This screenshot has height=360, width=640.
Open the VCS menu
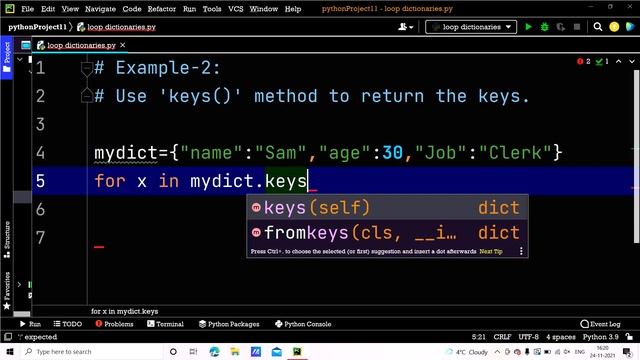236,9
